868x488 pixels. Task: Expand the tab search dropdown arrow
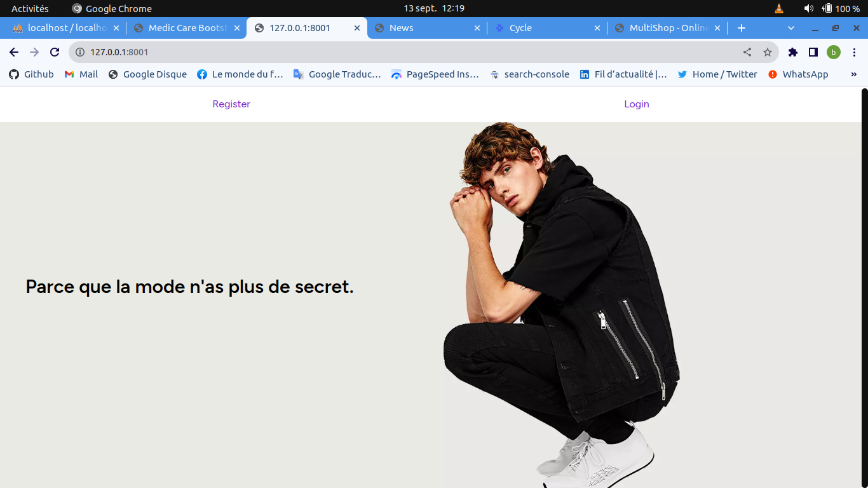791,28
